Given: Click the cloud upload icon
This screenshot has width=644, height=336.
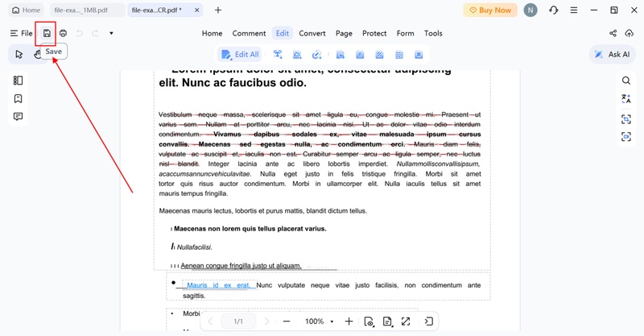Looking at the screenshot, I should 629,33.
